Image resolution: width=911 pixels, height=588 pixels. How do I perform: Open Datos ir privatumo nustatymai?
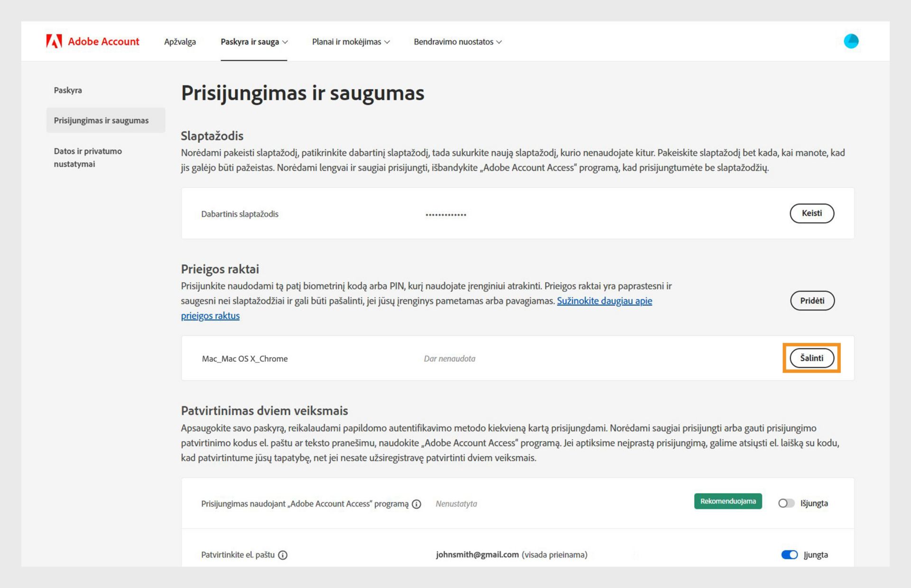[88, 157]
